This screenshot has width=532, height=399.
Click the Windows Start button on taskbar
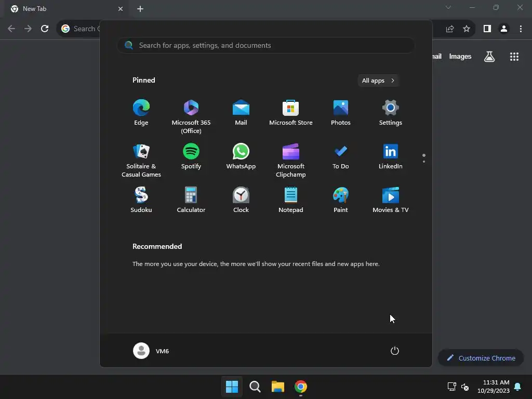click(232, 387)
